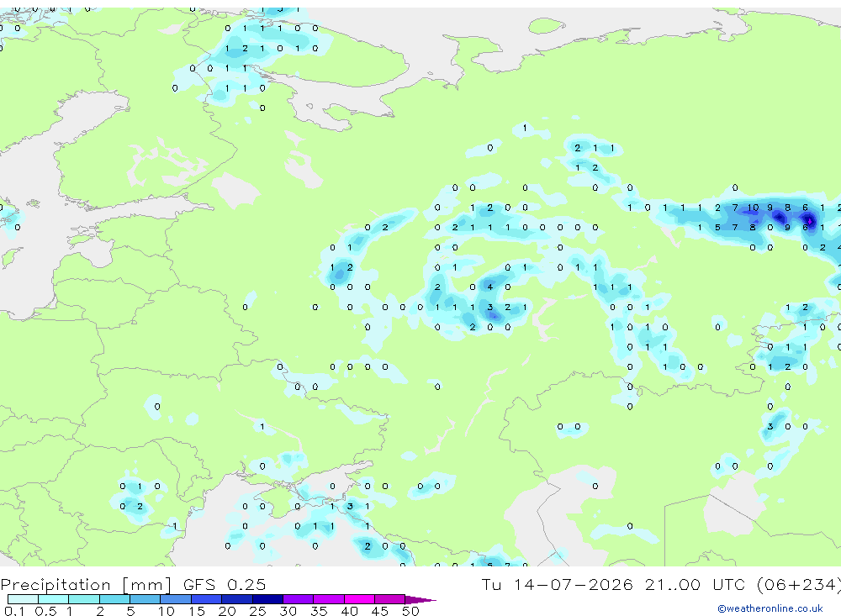
Task: Click the legend label '40'
Action: point(349,611)
